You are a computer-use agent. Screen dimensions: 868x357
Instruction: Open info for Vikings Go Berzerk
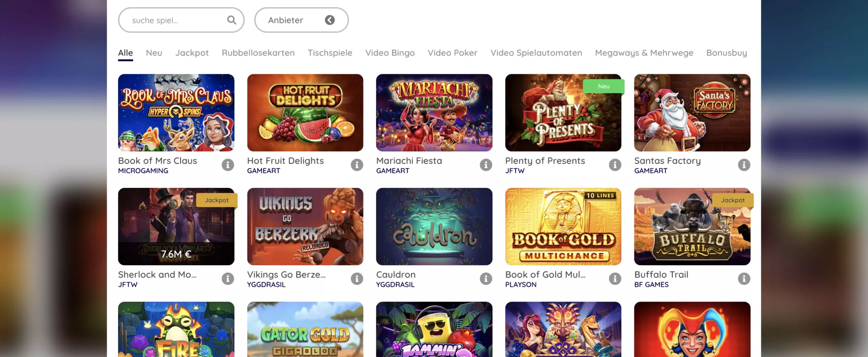coord(357,279)
